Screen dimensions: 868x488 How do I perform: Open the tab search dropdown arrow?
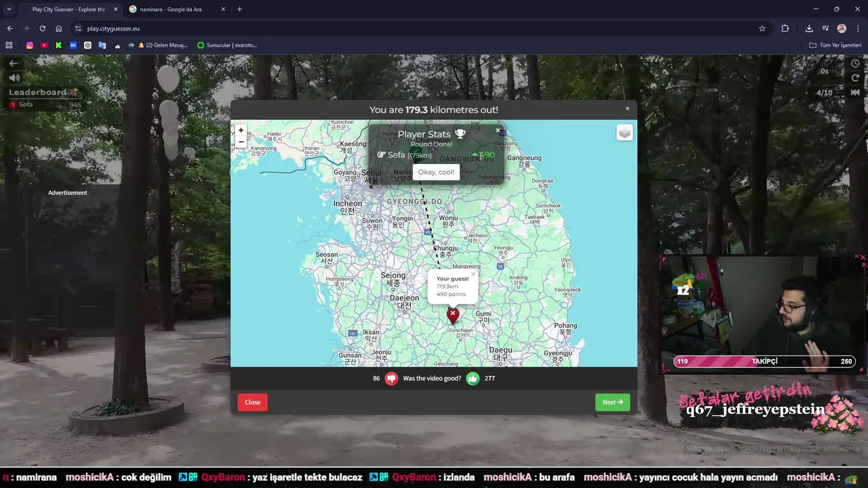point(9,9)
